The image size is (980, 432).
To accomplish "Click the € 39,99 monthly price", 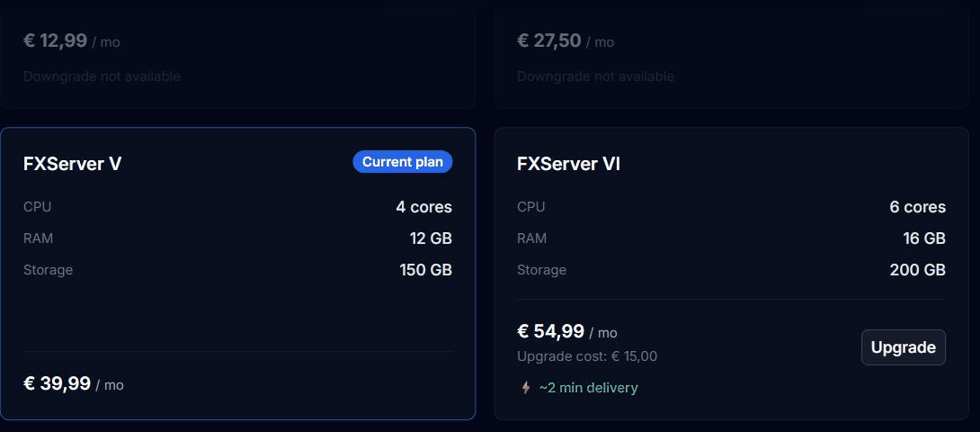I will 73,383.
